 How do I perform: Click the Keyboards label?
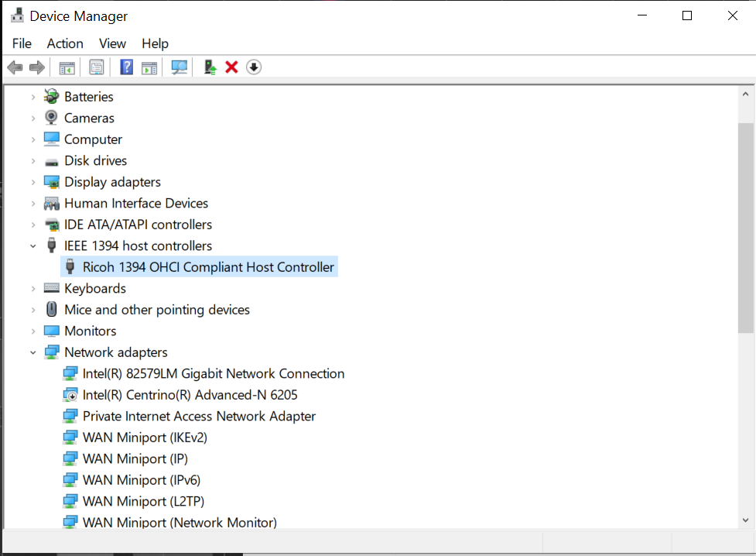point(95,288)
